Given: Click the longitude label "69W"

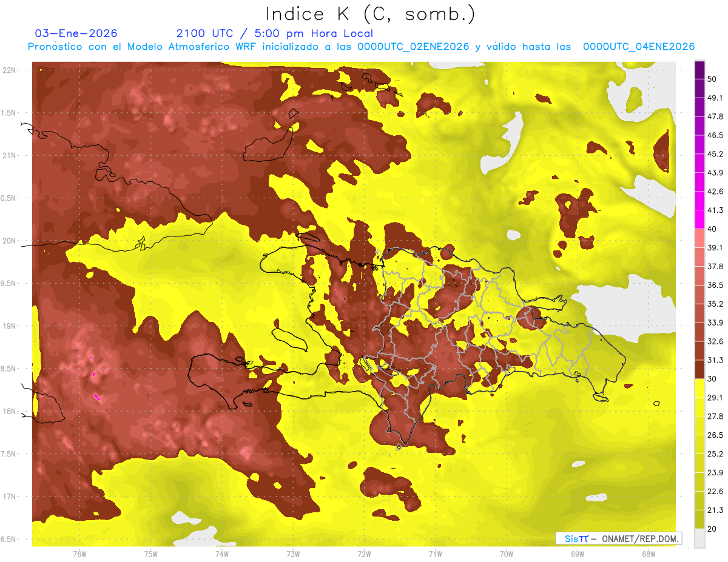Looking at the screenshot, I should click(577, 554).
